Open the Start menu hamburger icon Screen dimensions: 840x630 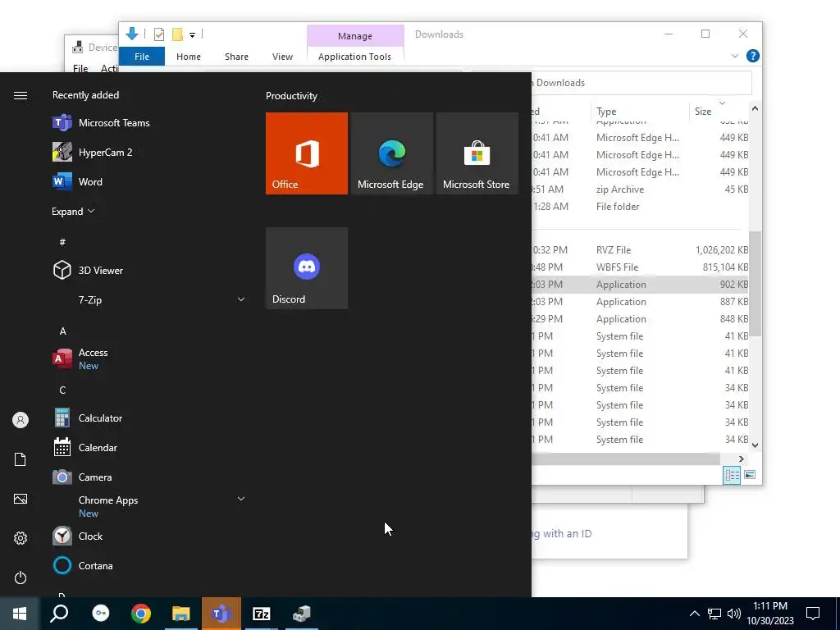(x=21, y=95)
